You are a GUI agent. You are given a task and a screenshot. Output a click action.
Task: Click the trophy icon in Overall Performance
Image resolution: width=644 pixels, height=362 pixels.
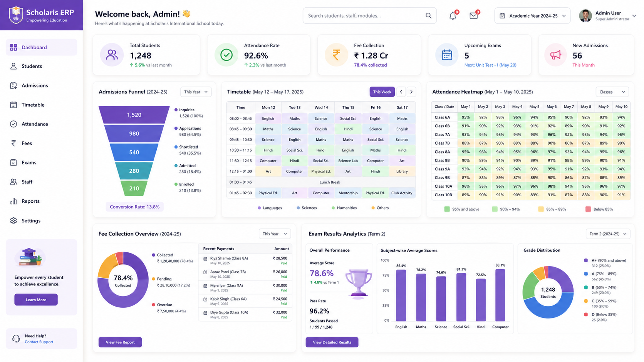coord(359,284)
